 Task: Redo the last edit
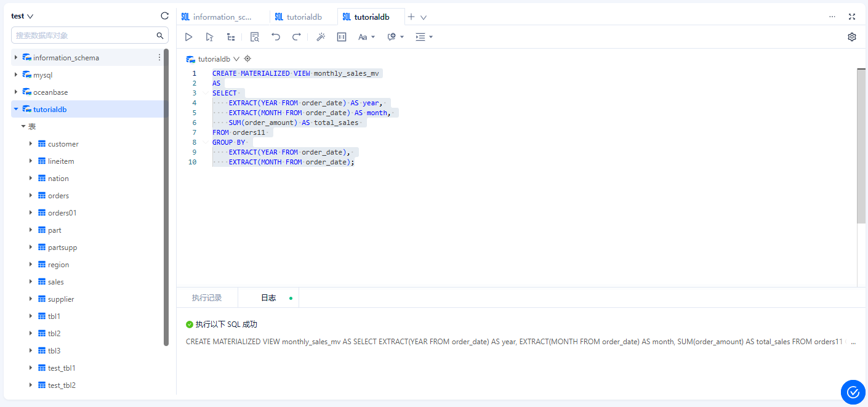point(296,37)
